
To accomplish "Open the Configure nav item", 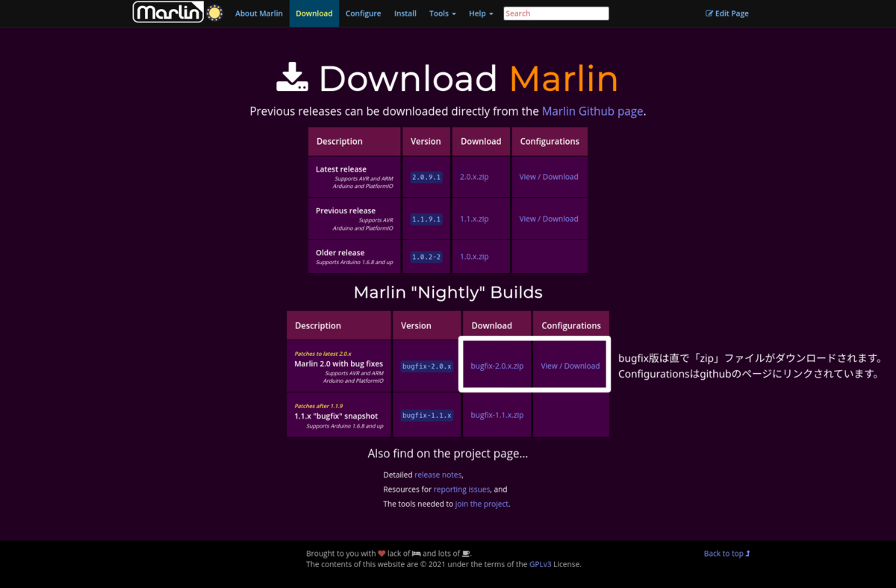I will [x=364, y=13].
